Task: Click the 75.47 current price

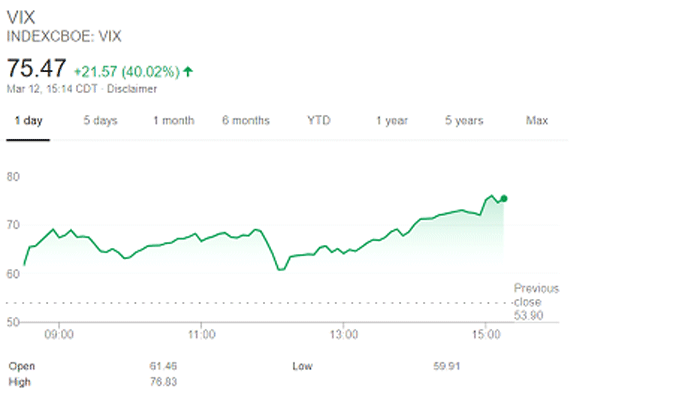Action: click(35, 69)
